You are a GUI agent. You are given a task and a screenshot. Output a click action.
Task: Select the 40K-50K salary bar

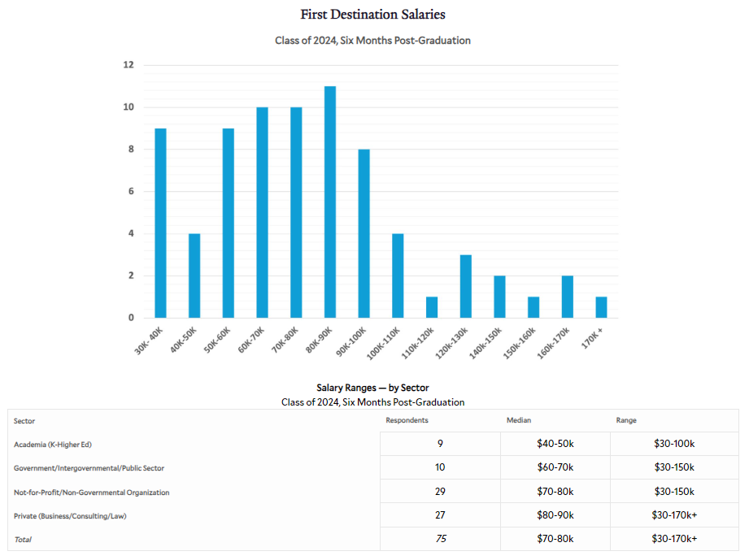tap(194, 276)
